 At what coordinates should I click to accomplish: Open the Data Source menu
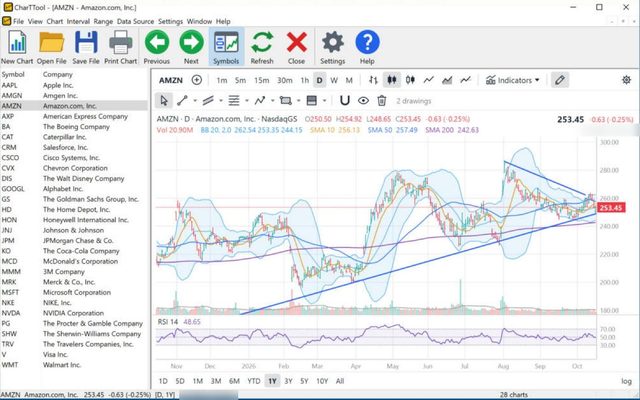pyautogui.click(x=135, y=21)
